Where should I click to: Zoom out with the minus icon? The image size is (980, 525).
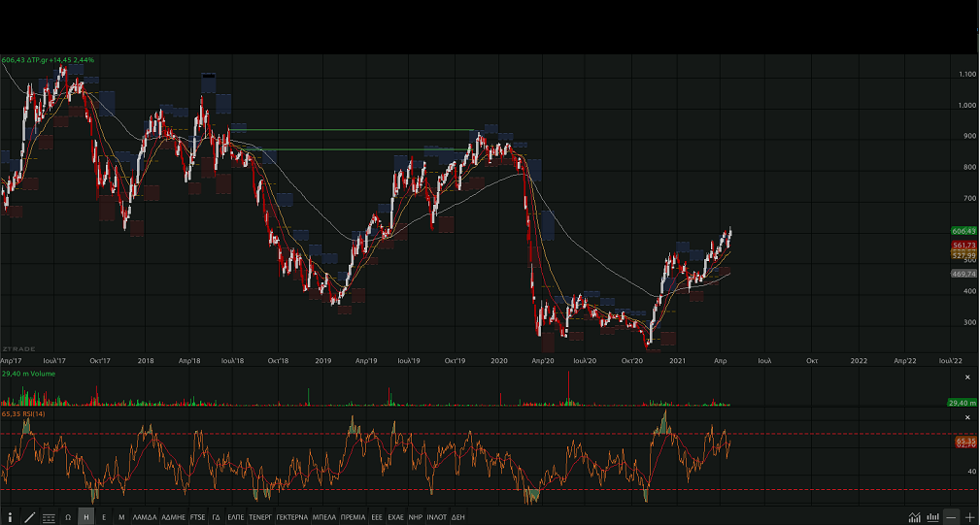[951, 517]
